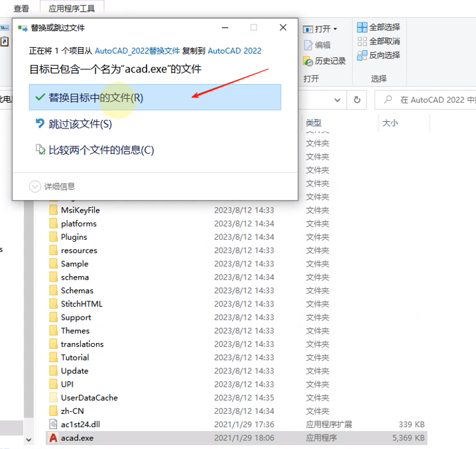Sort files by the 大小 column header
The image size is (476, 449).
(x=390, y=123)
